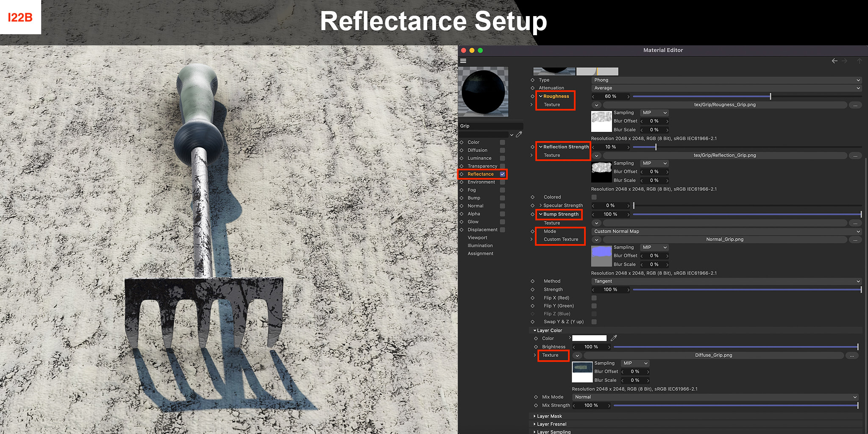Viewport: 868px width, 434px height.
Task: Select the Environment channel
Action: (x=481, y=182)
